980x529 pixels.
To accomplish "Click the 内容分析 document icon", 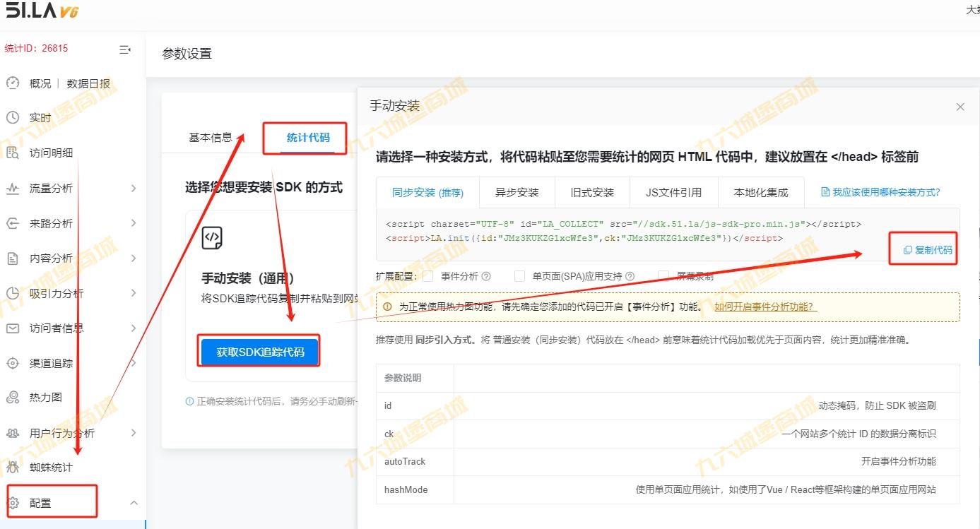I will (12, 258).
